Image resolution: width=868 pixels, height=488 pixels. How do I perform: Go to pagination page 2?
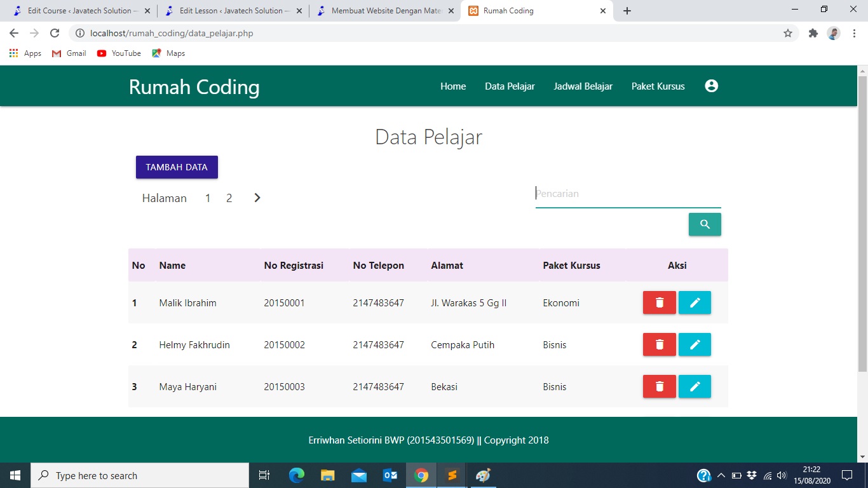pyautogui.click(x=229, y=198)
